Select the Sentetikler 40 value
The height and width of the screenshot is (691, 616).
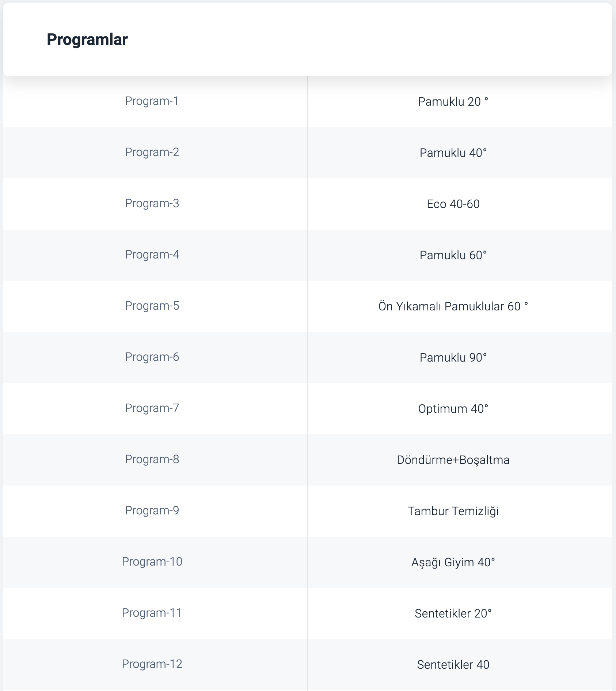[x=453, y=665]
